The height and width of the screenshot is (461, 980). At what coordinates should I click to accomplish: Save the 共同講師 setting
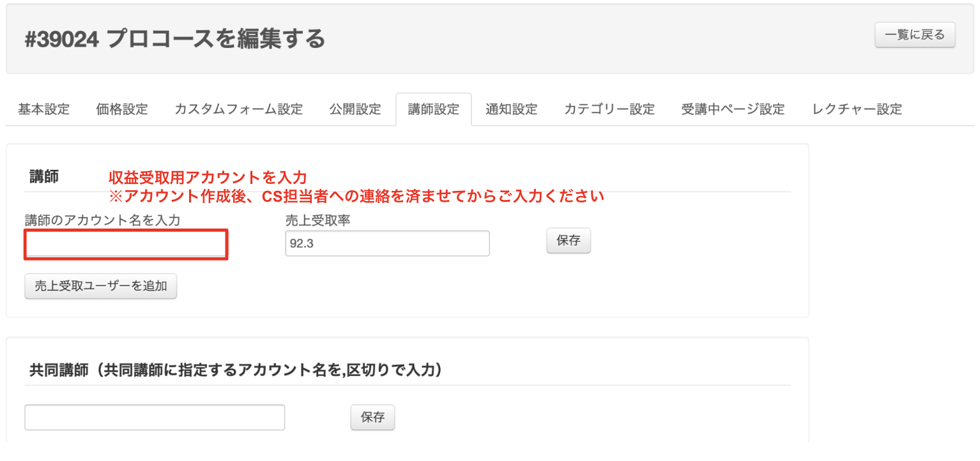pyautogui.click(x=372, y=417)
